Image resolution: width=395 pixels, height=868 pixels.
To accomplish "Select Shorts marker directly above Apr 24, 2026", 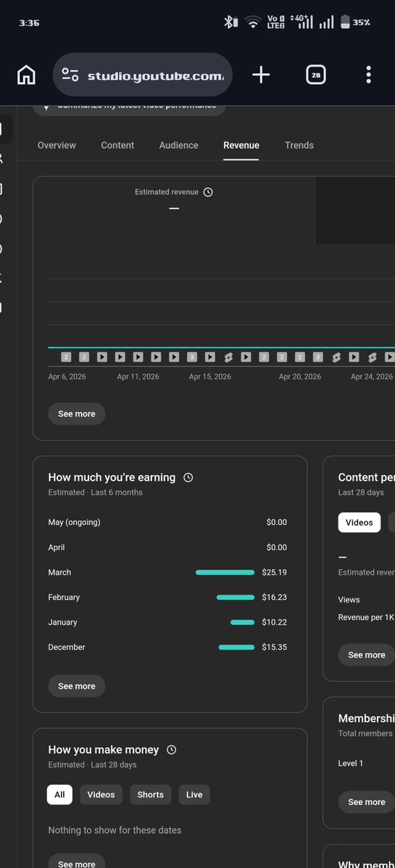I will pos(372,357).
